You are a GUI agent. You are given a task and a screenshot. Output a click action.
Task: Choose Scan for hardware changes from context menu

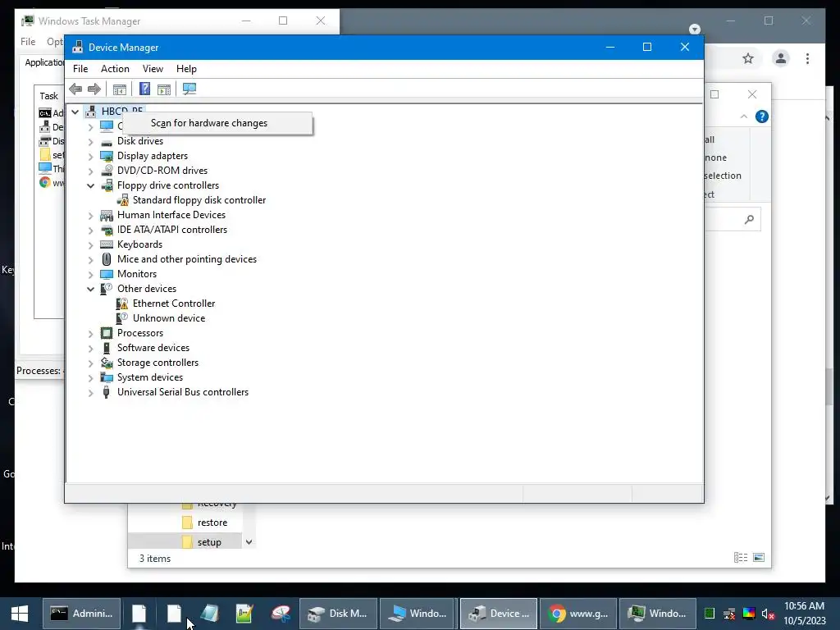[218, 123]
